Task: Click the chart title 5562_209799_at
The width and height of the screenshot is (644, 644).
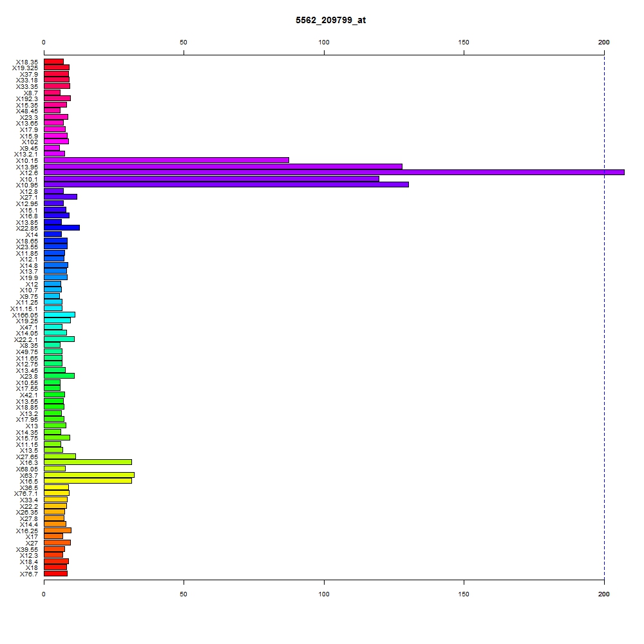Action: pyautogui.click(x=330, y=20)
